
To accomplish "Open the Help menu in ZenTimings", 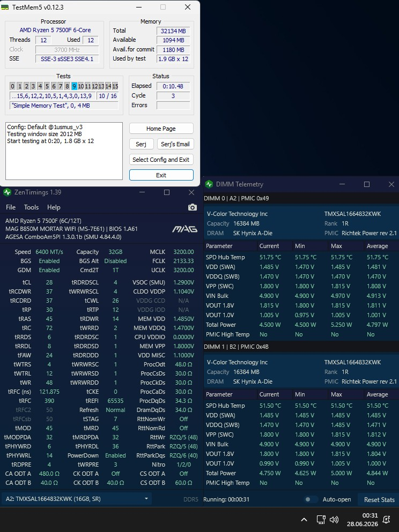I will point(54,207).
